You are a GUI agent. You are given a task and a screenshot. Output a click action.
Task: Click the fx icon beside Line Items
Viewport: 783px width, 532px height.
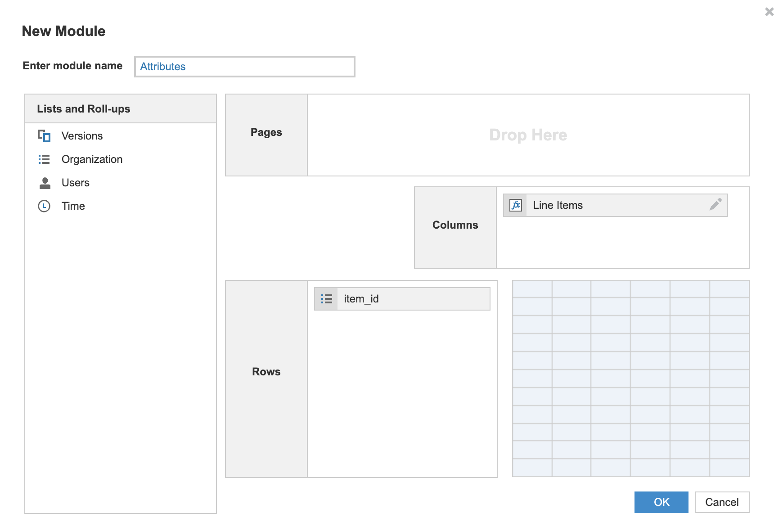coord(516,205)
